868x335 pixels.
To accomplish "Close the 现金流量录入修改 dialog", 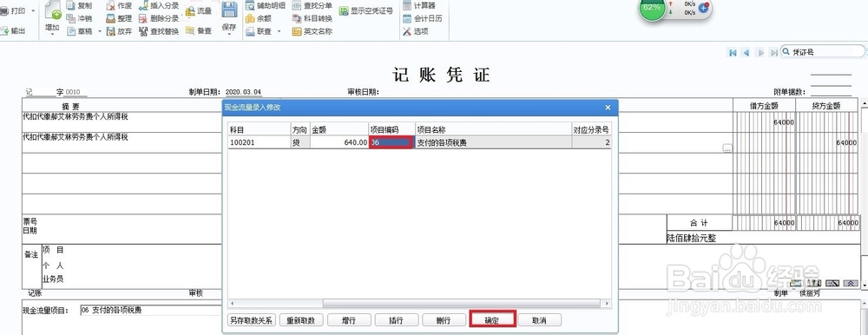I will pos(608,108).
